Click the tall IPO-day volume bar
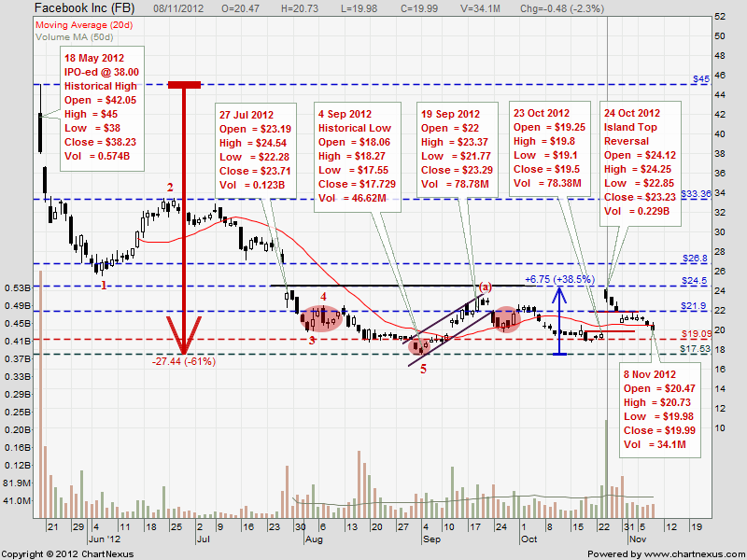 [40, 394]
